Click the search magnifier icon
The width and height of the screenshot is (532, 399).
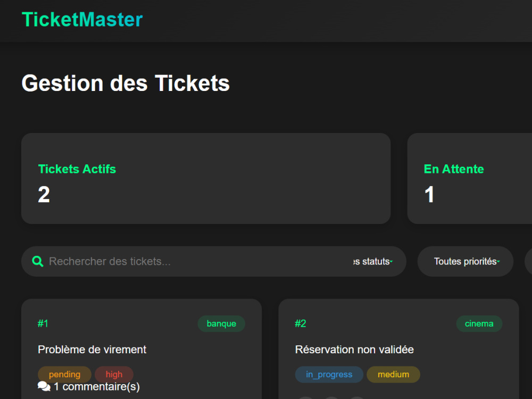(37, 261)
